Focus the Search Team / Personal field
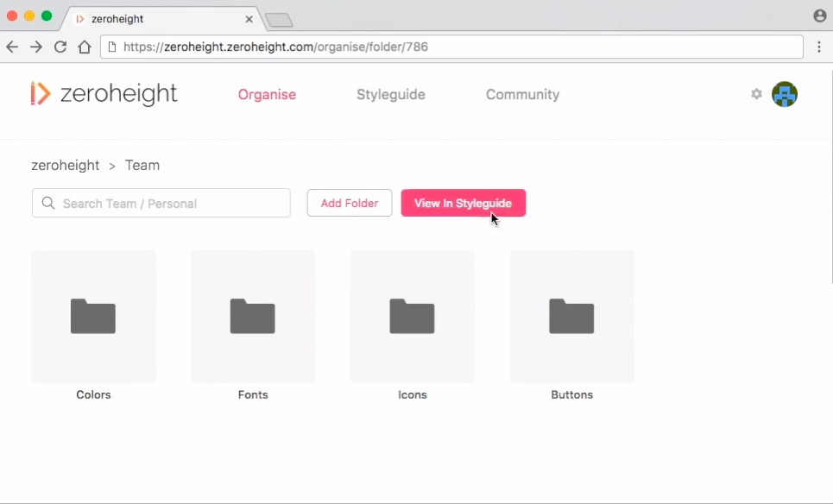833x504 pixels. [161, 203]
